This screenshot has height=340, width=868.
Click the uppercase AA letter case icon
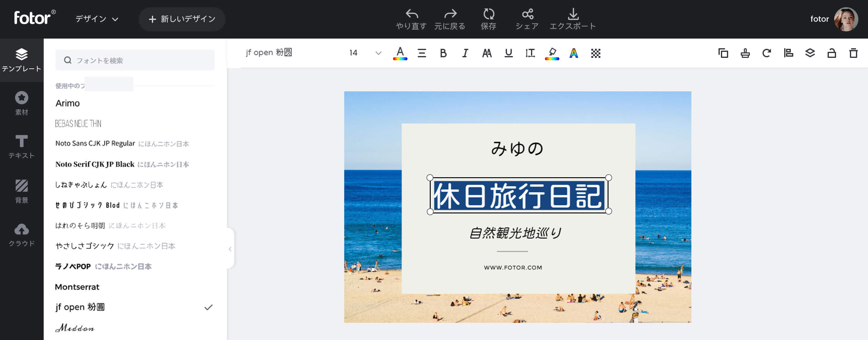tap(487, 53)
